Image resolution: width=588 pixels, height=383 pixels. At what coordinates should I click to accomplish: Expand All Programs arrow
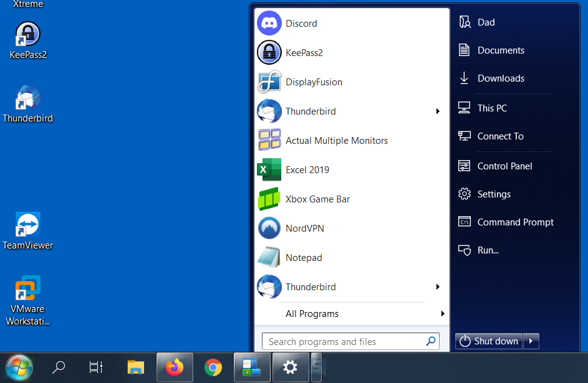(443, 314)
